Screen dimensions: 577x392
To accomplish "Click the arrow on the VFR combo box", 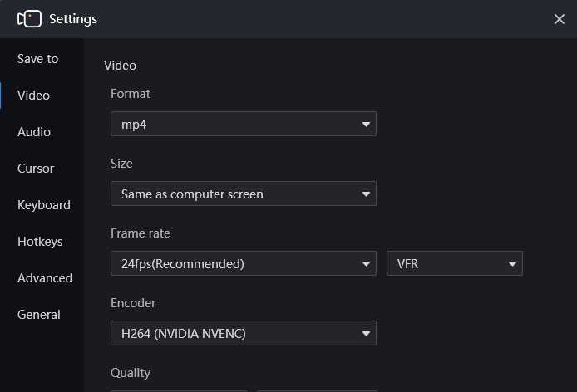I will [x=512, y=263].
